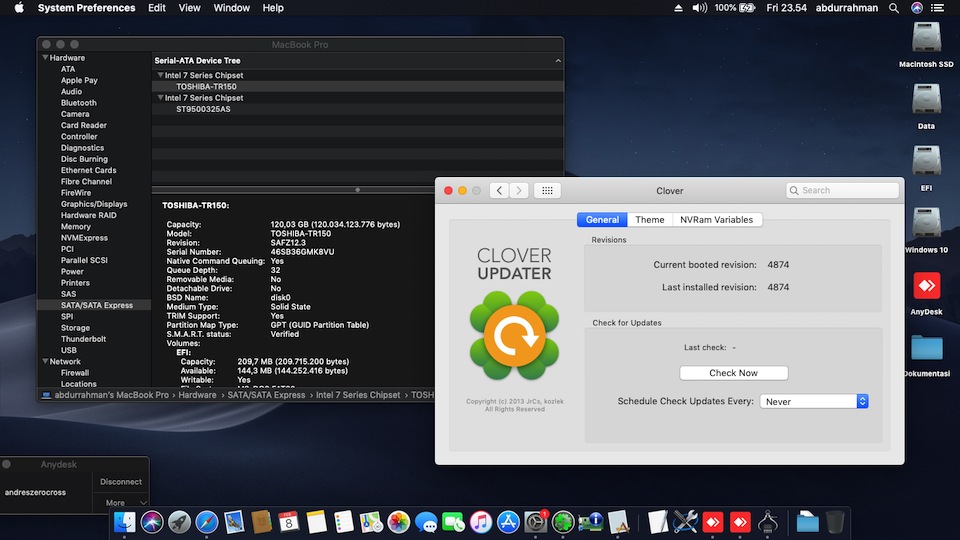Open Finder from the dock
960x540 pixels.
coord(125,521)
